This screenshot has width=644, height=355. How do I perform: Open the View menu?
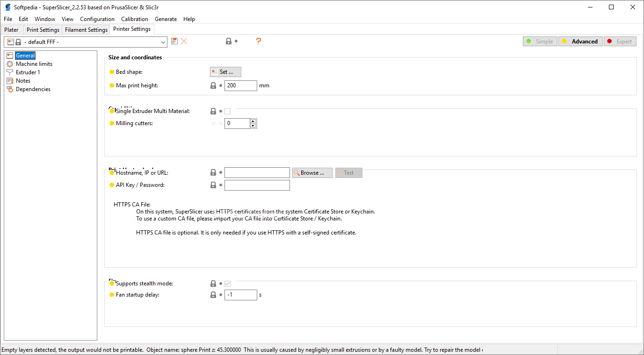(x=67, y=19)
